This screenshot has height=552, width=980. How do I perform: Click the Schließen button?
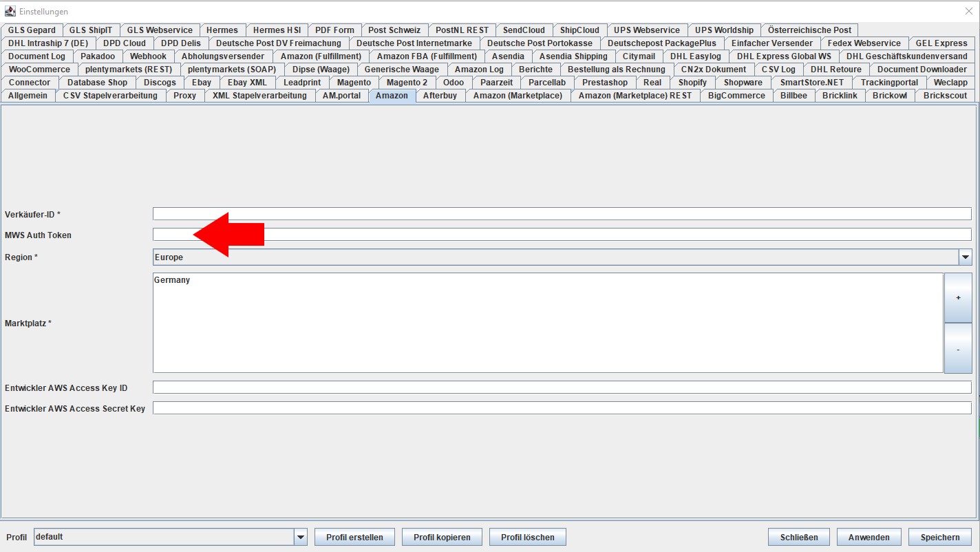799,537
